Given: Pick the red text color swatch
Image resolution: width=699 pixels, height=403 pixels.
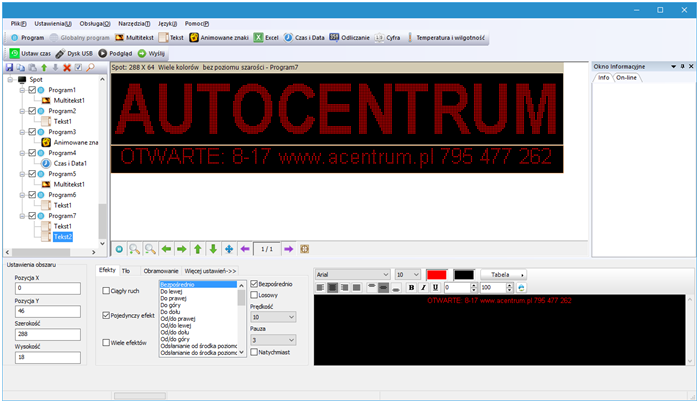Looking at the screenshot, I should [436, 275].
